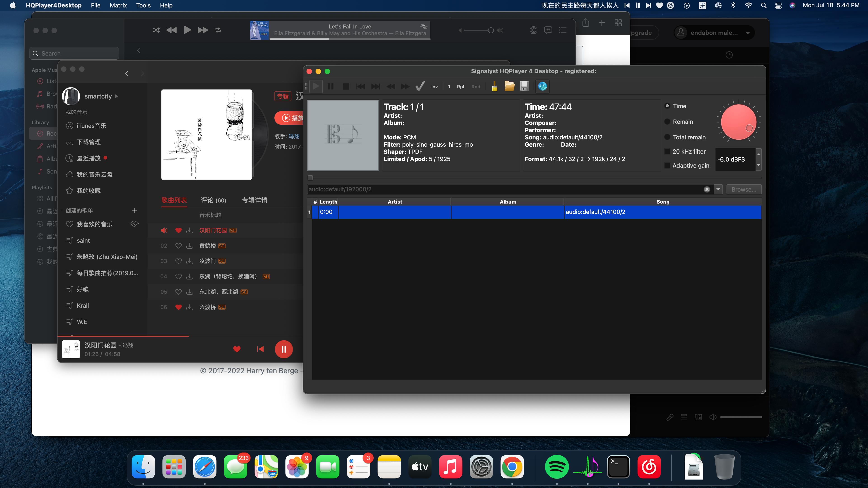The image size is (868, 488).
Task: Enable Adaptive gain
Action: [x=668, y=165]
